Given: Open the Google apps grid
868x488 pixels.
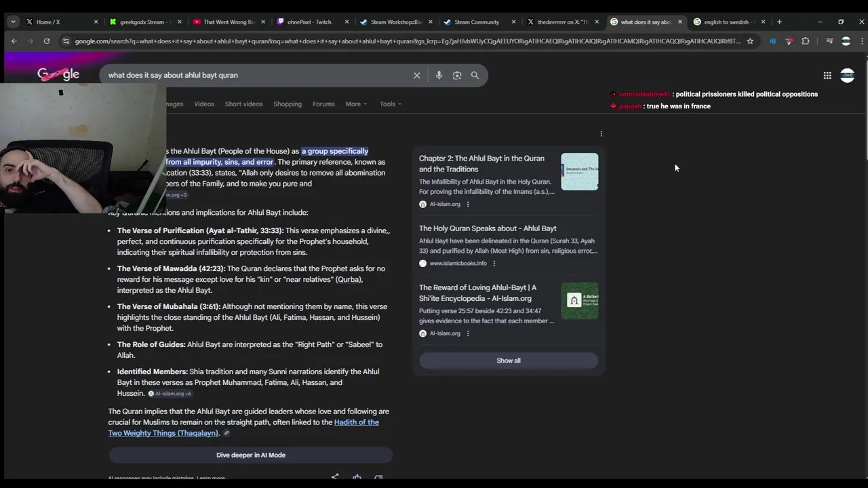Looking at the screenshot, I should [827, 75].
